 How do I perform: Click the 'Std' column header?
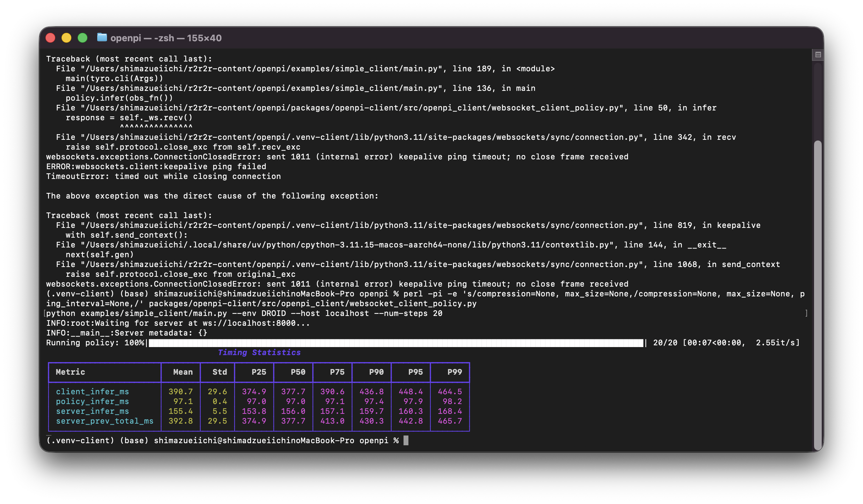click(220, 372)
